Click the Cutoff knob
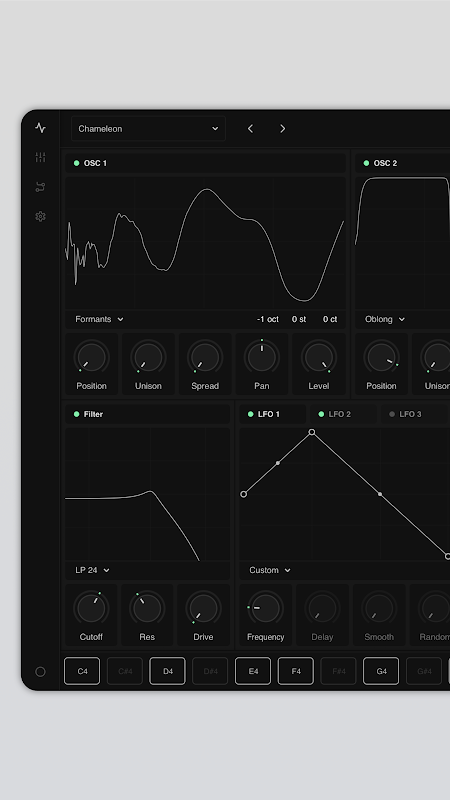The width and height of the screenshot is (450, 800). (91, 608)
